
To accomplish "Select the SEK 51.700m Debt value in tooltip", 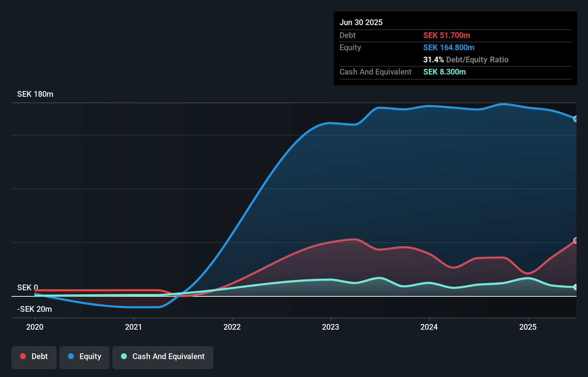I will coord(447,35).
